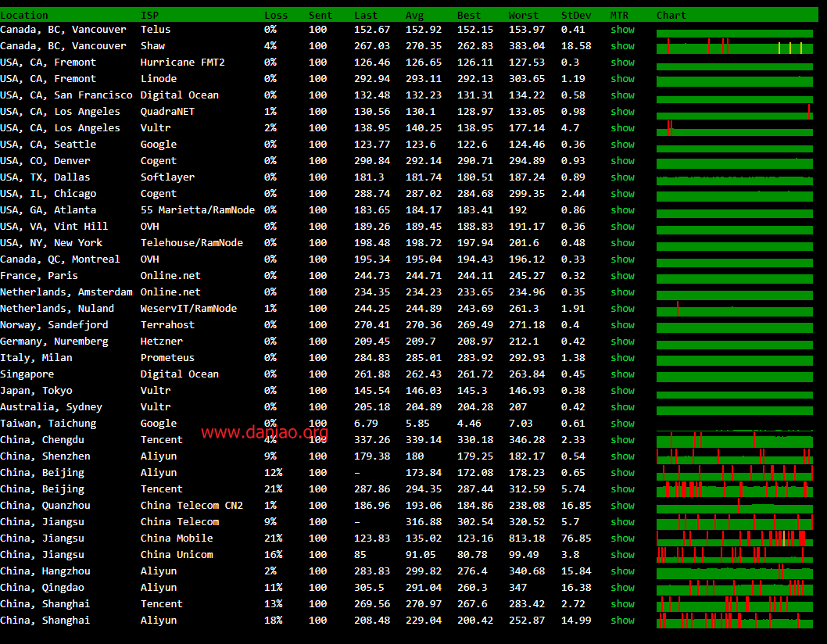The height and width of the screenshot is (644, 827).
Task: Click show for Google Seattle row
Action: (x=622, y=144)
